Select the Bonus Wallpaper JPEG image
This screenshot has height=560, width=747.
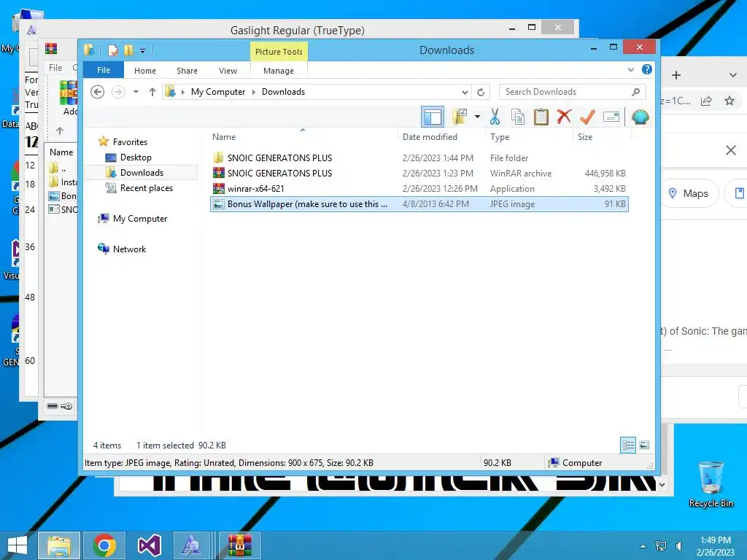coord(419,204)
